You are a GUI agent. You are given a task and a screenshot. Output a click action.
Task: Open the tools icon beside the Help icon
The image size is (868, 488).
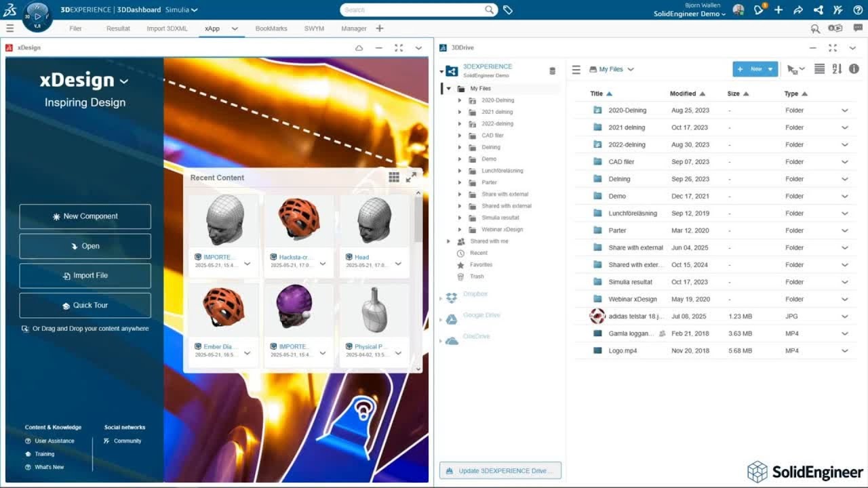click(838, 10)
